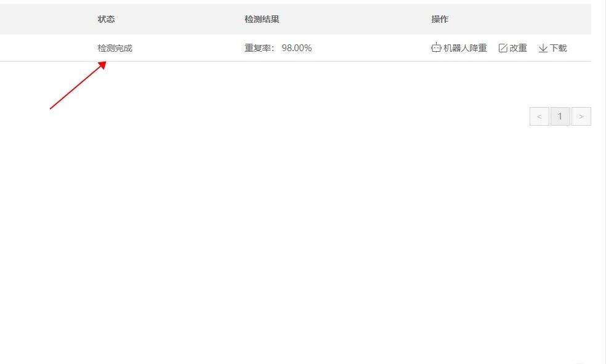Viewport: 606px width, 364px height.
Task: Open the 改重 text link
Action: [x=518, y=48]
